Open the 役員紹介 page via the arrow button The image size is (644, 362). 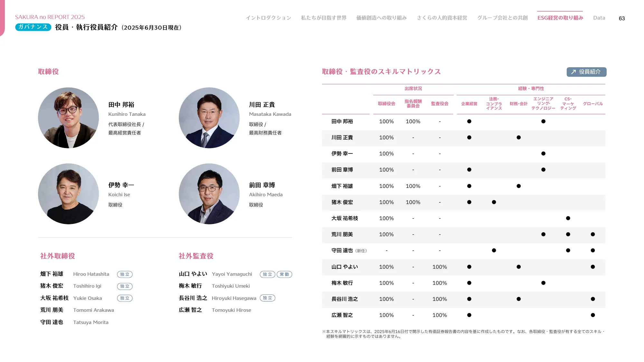pos(586,72)
